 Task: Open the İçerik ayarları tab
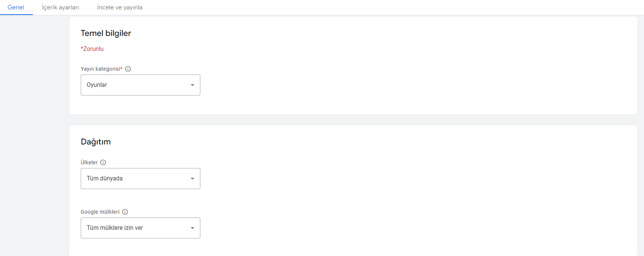click(x=61, y=7)
